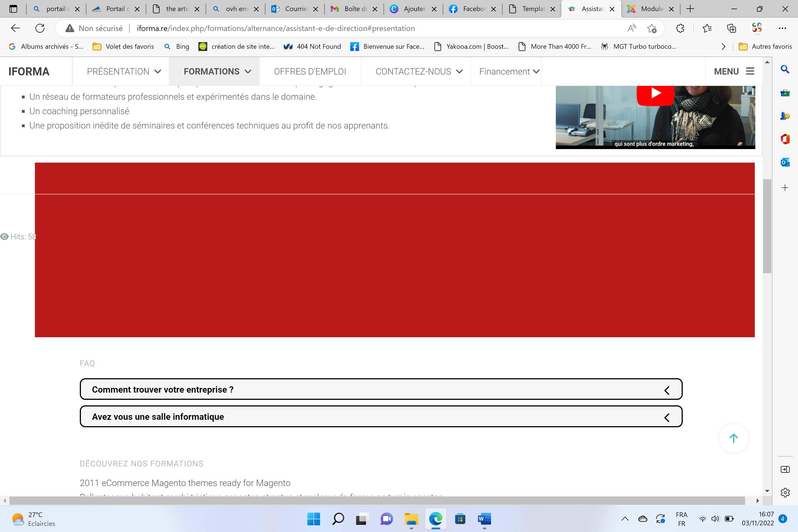Open the OFFRES D'EMPLOI menu item
This screenshot has width=798, height=532.
(310, 71)
